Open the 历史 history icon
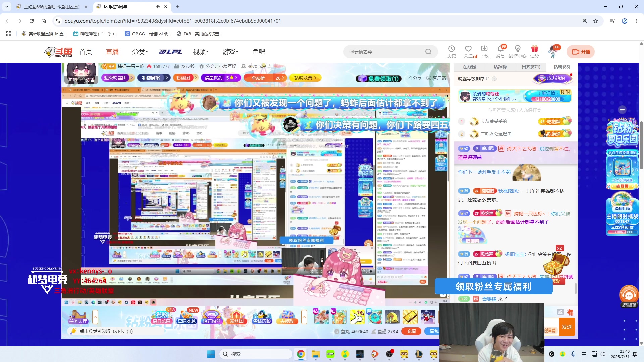Viewport: 644px width, 362px height. pyautogui.click(x=452, y=52)
